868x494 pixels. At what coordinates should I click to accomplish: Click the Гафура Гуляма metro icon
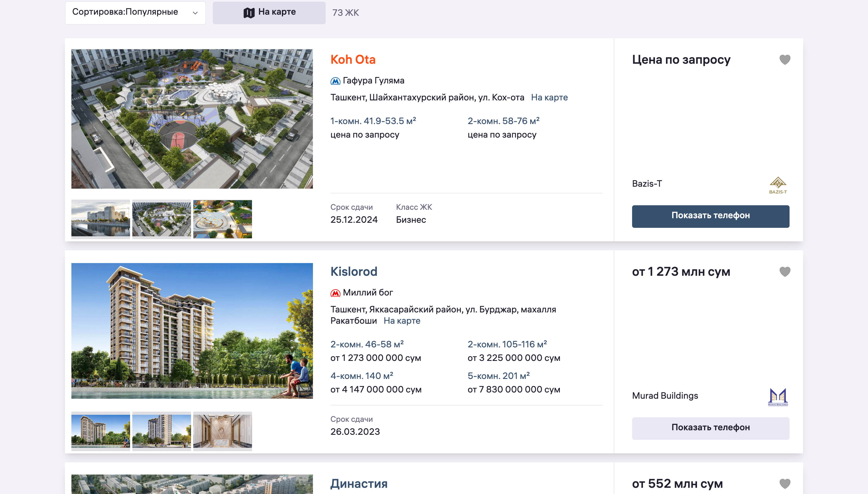[335, 81]
